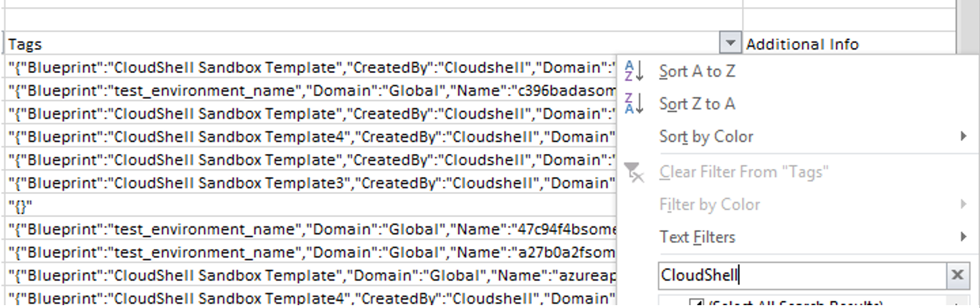Choose Clear Filter From "Tags" entry
The width and height of the screenshot is (980, 308).
743,172
